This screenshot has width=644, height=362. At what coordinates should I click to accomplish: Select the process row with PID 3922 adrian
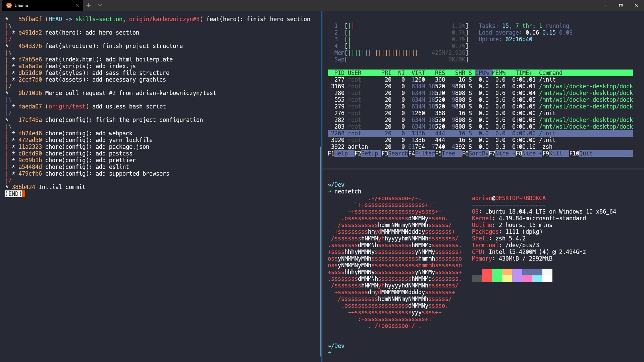(480, 147)
